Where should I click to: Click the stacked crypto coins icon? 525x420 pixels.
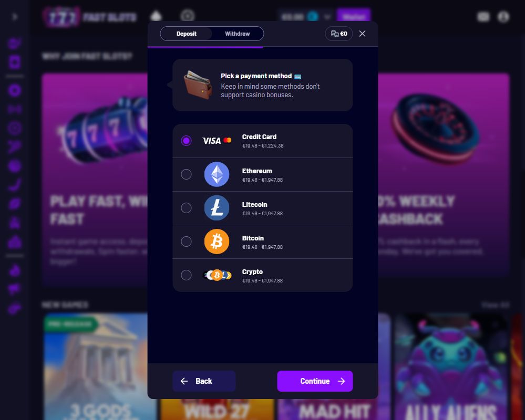[217, 275]
